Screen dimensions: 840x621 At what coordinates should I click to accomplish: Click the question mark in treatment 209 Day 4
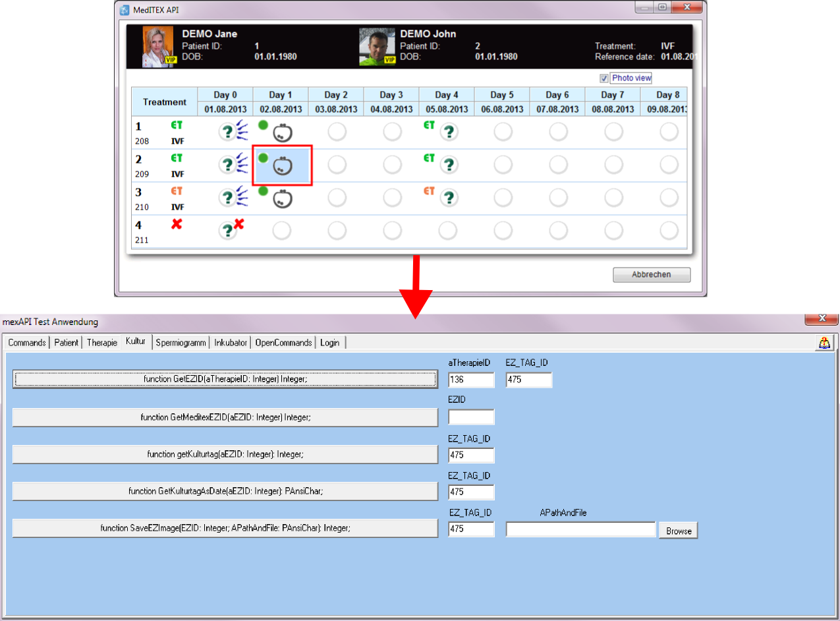tap(449, 165)
